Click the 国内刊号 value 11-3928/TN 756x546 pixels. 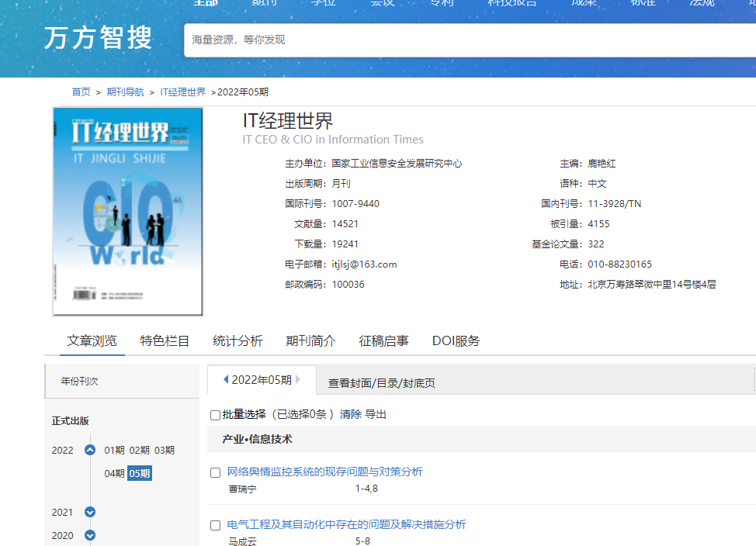[615, 204]
